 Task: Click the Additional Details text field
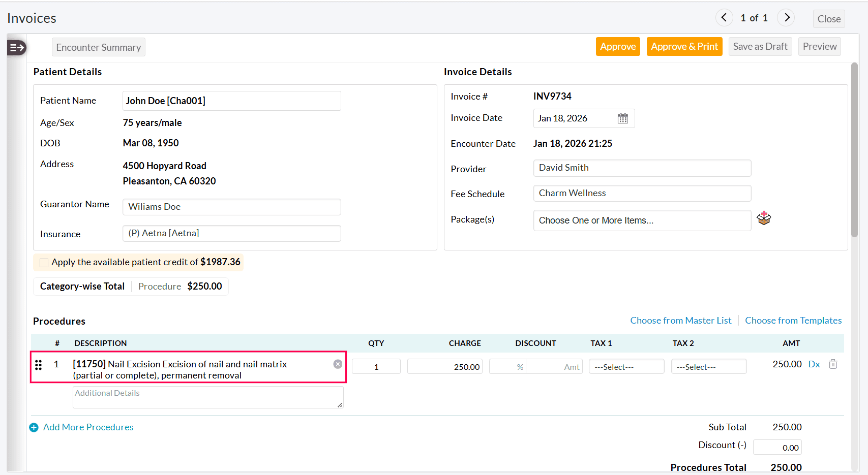point(207,397)
